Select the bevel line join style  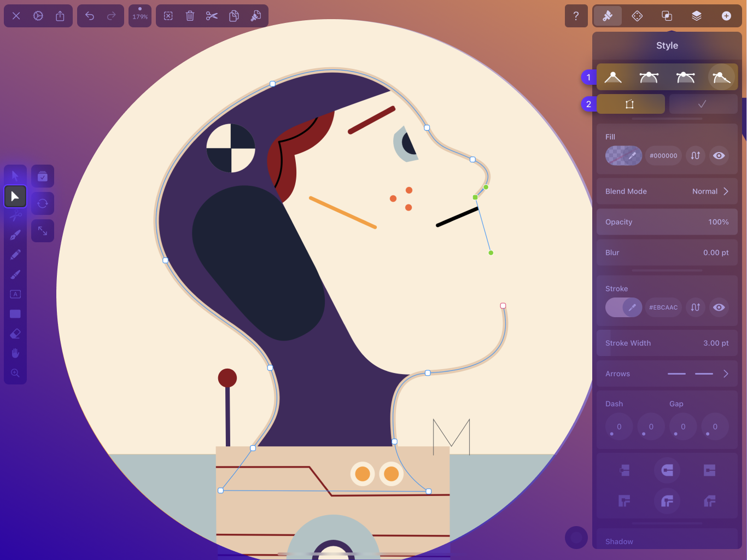(710, 501)
